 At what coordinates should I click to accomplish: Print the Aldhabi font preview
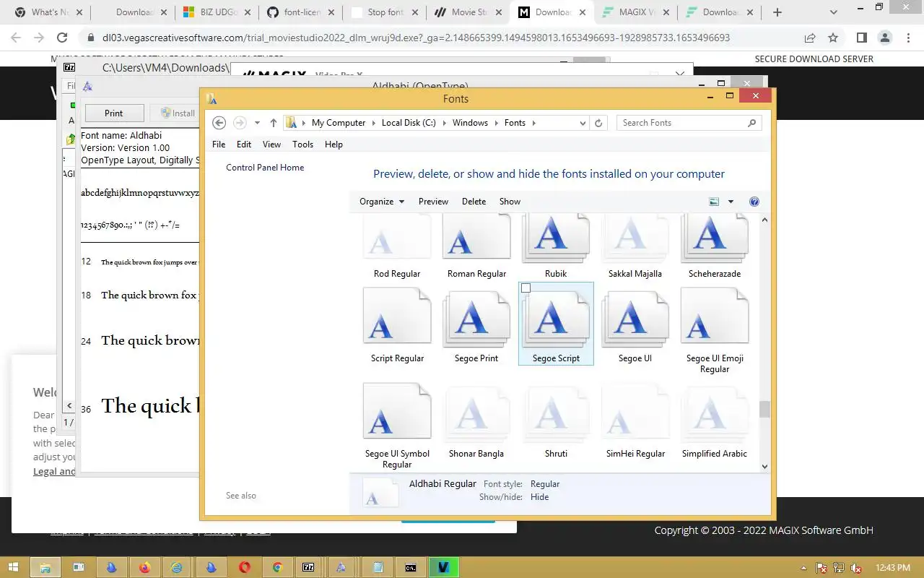click(113, 113)
